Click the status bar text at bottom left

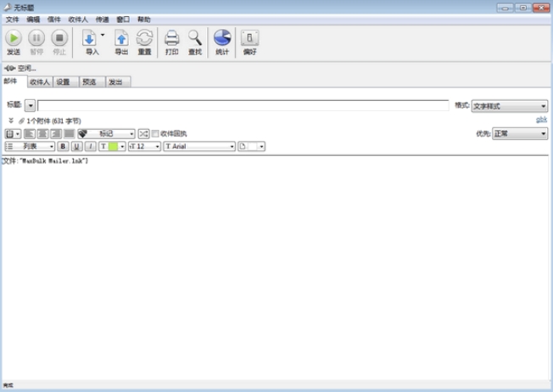coord(8,385)
